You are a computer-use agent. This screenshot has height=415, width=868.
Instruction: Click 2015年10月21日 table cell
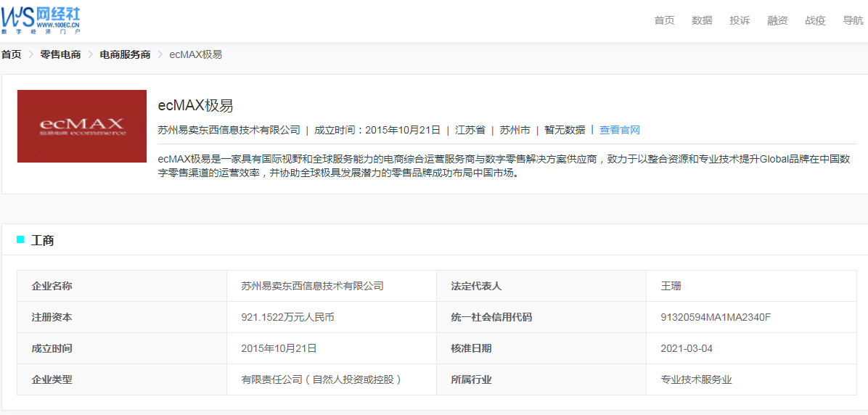click(x=332, y=348)
